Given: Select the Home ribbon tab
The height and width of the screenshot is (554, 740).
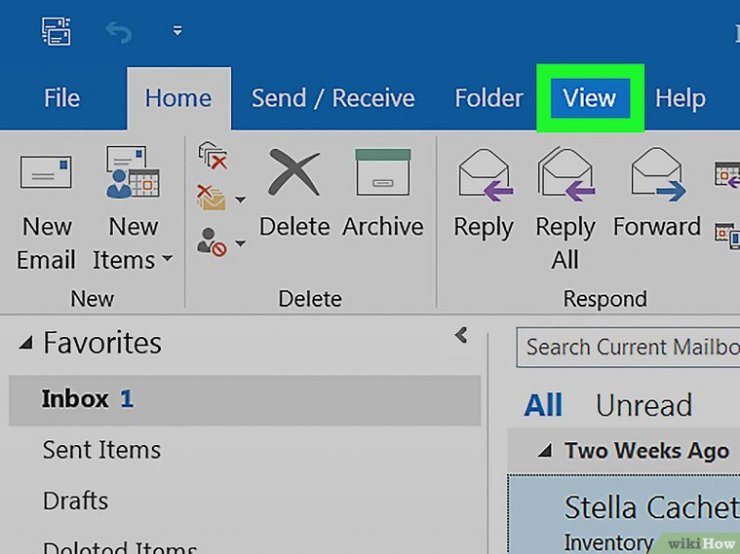Looking at the screenshot, I should [178, 98].
